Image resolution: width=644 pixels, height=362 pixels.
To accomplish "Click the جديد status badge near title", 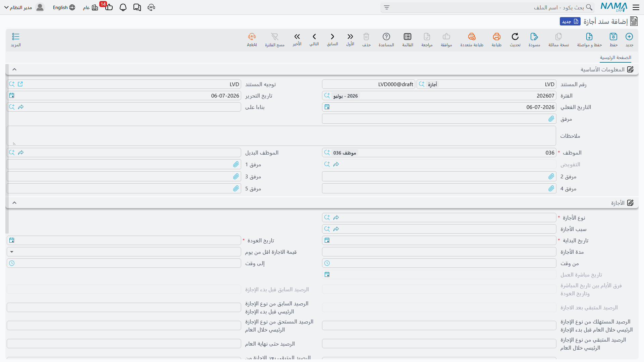I will [570, 21].
